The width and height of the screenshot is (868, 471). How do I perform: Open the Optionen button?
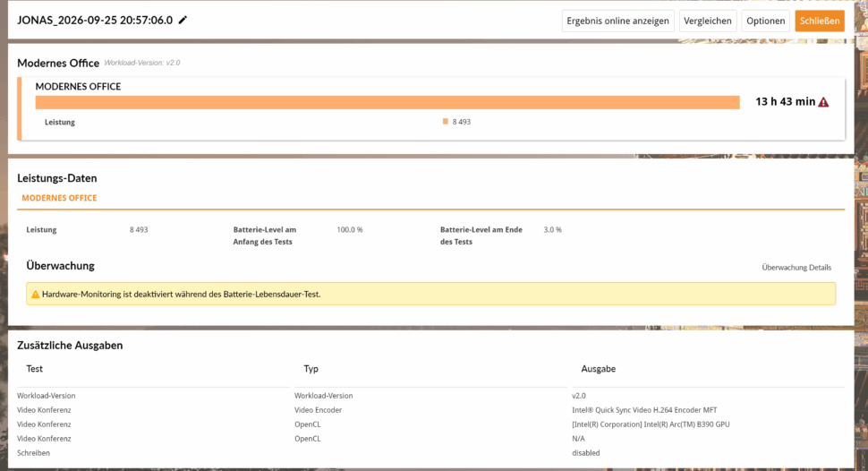[766, 21]
